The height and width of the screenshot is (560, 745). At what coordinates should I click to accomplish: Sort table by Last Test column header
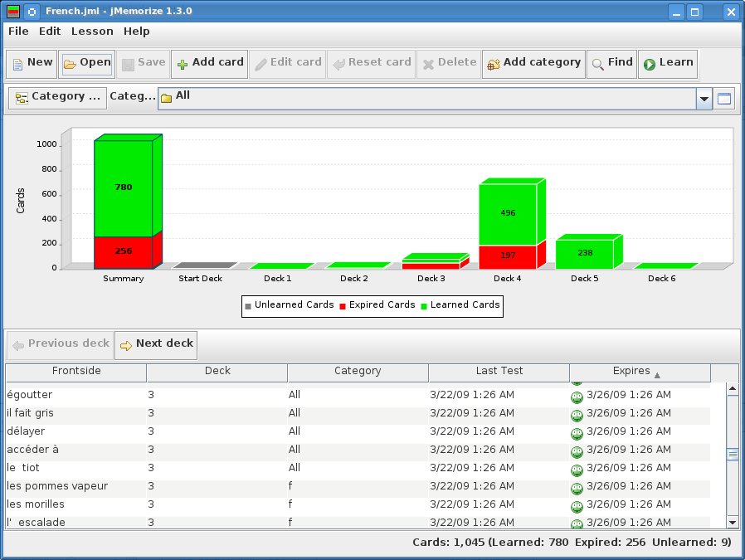click(x=499, y=373)
